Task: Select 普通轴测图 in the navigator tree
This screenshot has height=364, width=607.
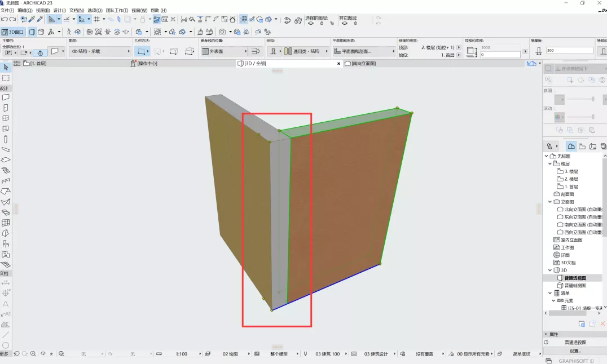Action: [575, 286]
